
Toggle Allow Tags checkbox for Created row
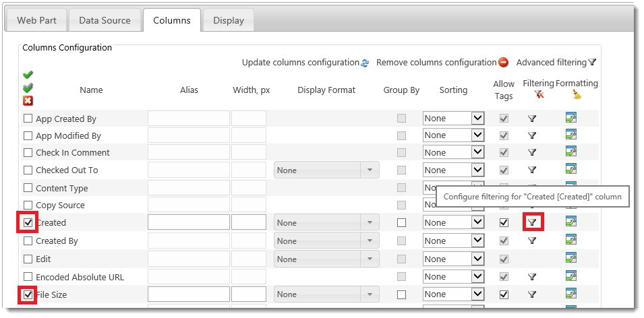(504, 222)
